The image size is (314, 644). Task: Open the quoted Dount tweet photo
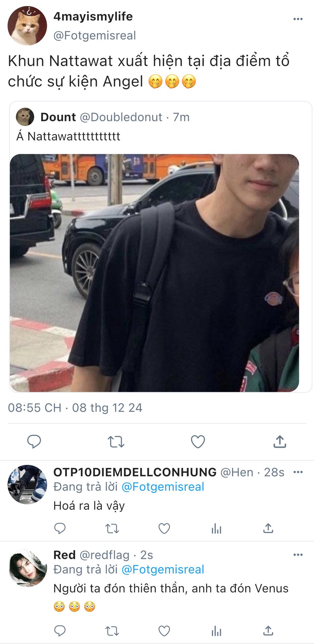(154, 273)
